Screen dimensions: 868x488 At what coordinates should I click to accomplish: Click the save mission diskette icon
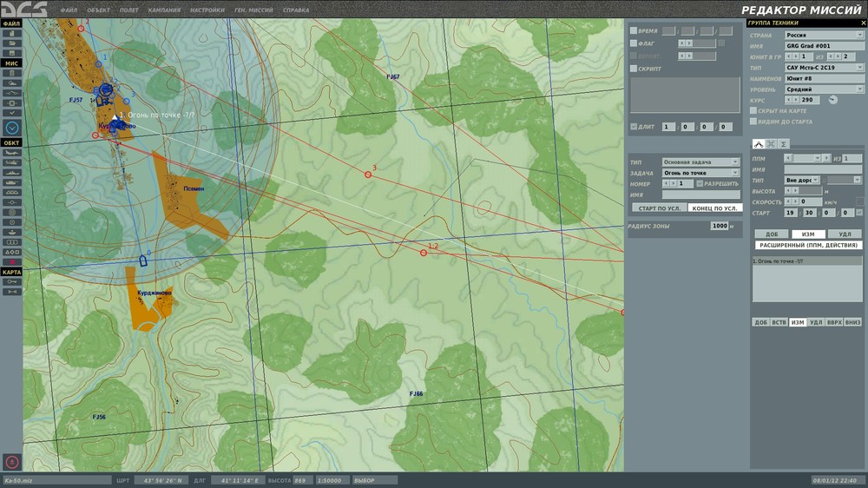click(x=11, y=53)
